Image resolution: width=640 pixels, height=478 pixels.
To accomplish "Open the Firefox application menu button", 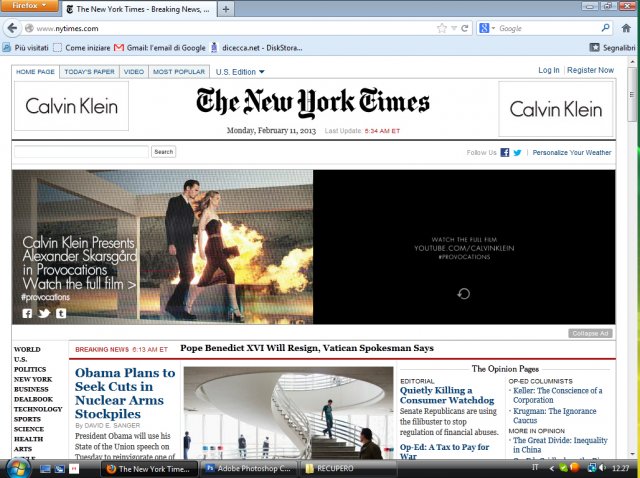I will (29, 6).
